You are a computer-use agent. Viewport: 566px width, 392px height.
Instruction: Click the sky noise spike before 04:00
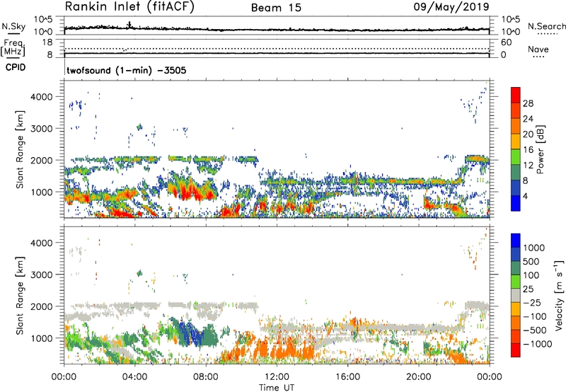point(129,25)
